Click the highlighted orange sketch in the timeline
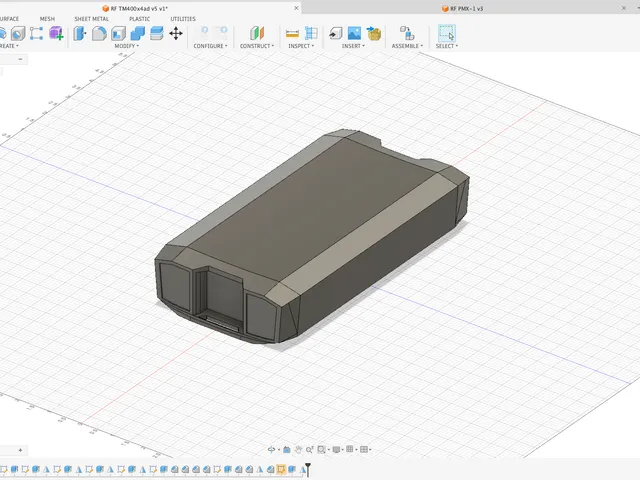This screenshot has height=480, width=640. pyautogui.click(x=281, y=469)
